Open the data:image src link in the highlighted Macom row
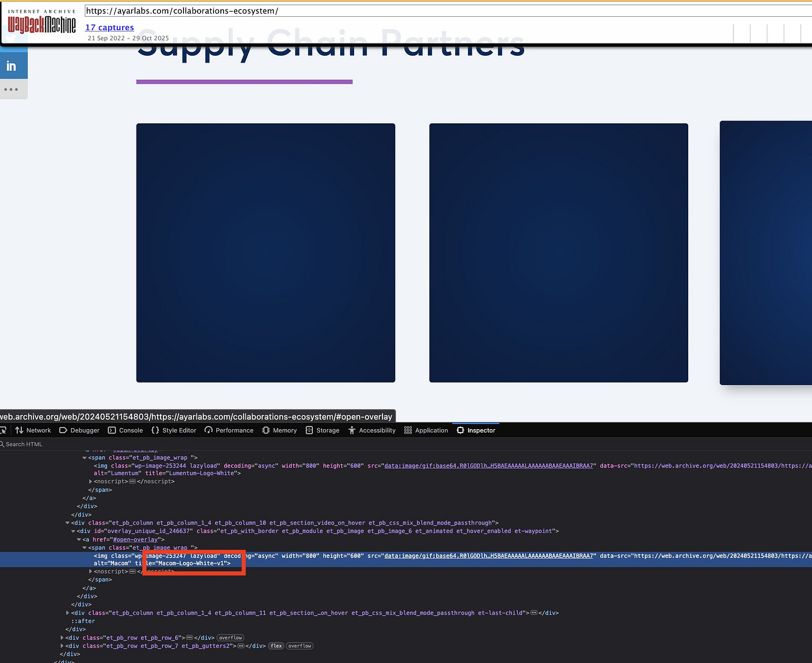The height and width of the screenshot is (663, 812). [x=489, y=556]
